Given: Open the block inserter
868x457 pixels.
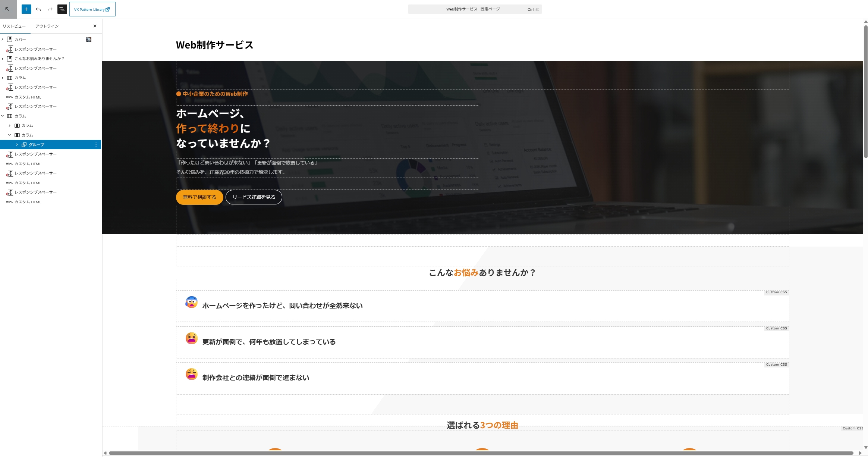Looking at the screenshot, I should [x=26, y=9].
